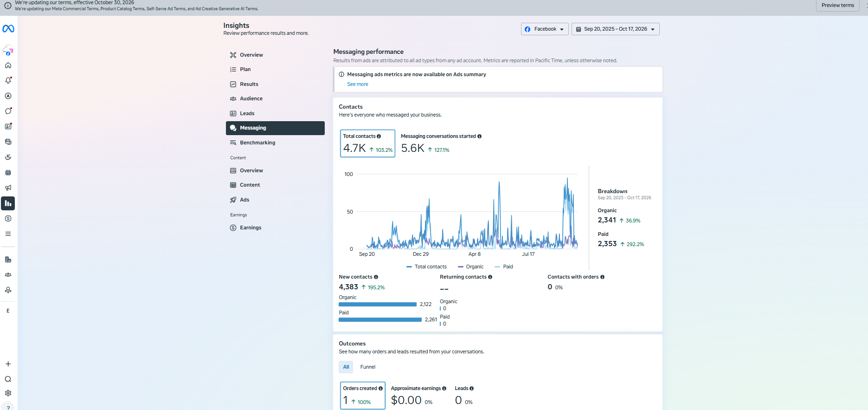
Task: Click info icon beside Messaging conversations started
Action: (x=480, y=136)
